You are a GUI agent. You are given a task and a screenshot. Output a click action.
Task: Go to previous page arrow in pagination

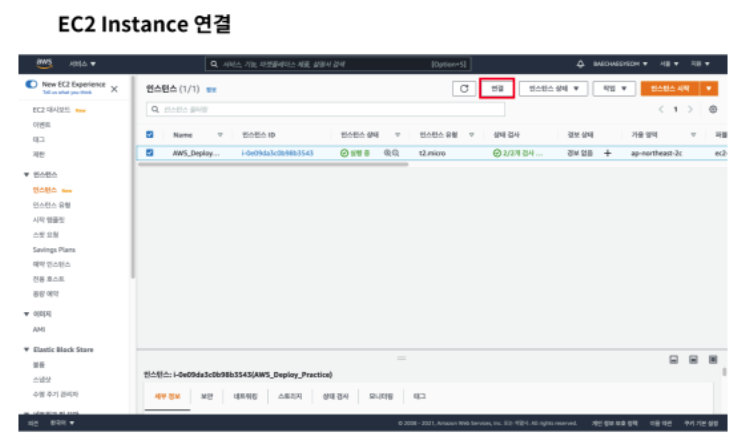click(x=661, y=109)
